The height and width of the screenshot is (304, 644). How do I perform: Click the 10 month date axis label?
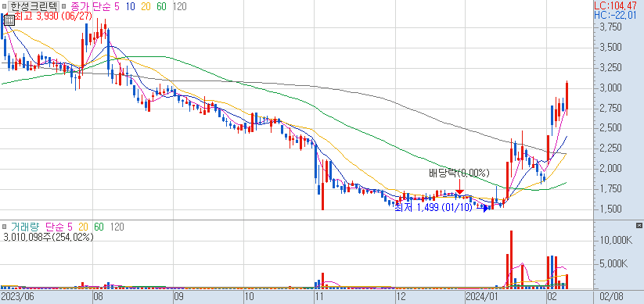coord(250,296)
